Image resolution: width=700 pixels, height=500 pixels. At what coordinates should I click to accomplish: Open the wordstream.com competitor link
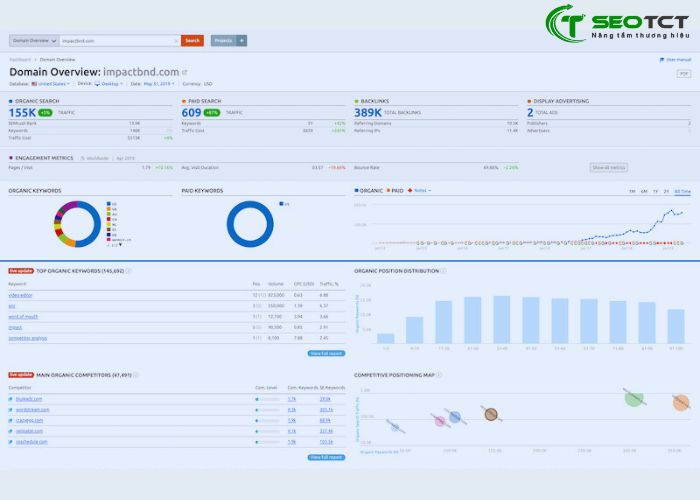click(33, 410)
